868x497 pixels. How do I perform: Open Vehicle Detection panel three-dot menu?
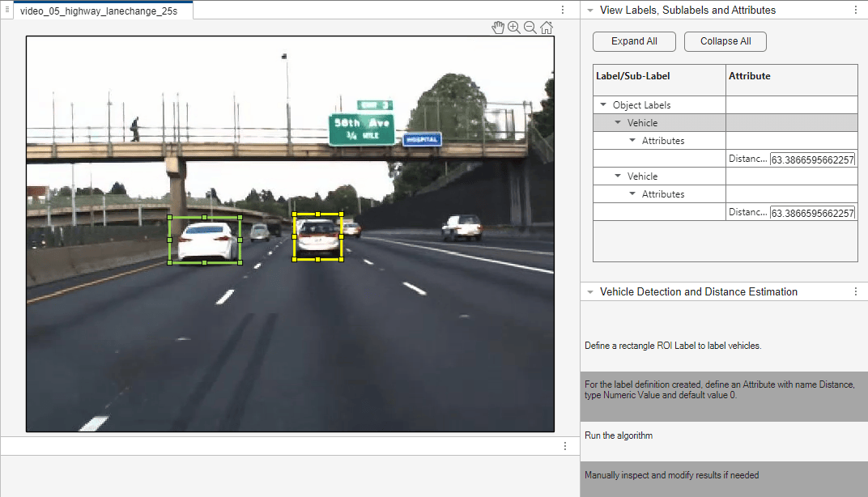(x=856, y=291)
